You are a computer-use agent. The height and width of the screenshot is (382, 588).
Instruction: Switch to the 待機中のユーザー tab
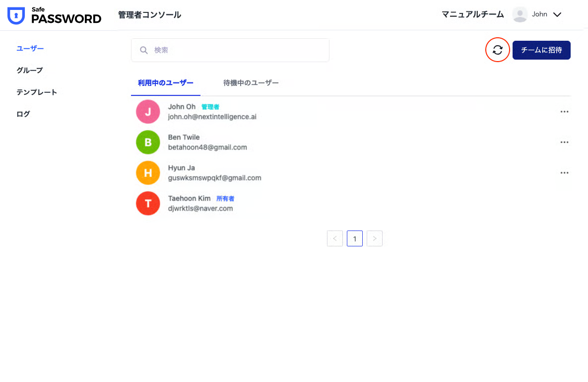(251, 83)
